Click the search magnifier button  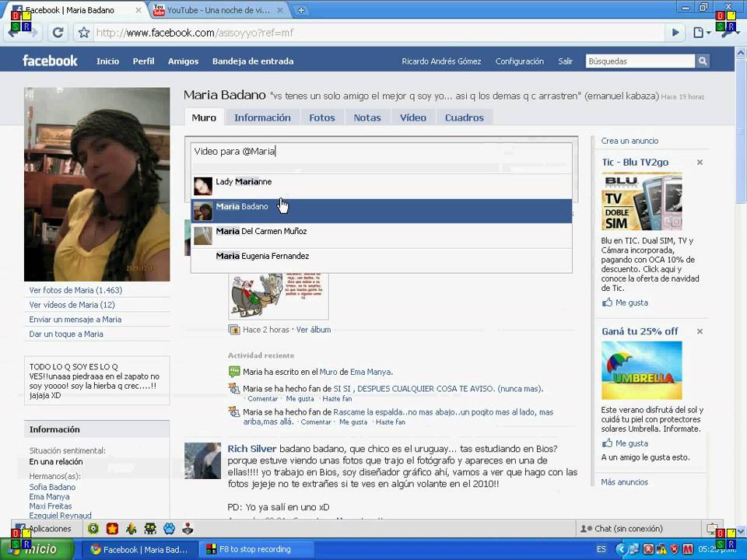tap(702, 61)
